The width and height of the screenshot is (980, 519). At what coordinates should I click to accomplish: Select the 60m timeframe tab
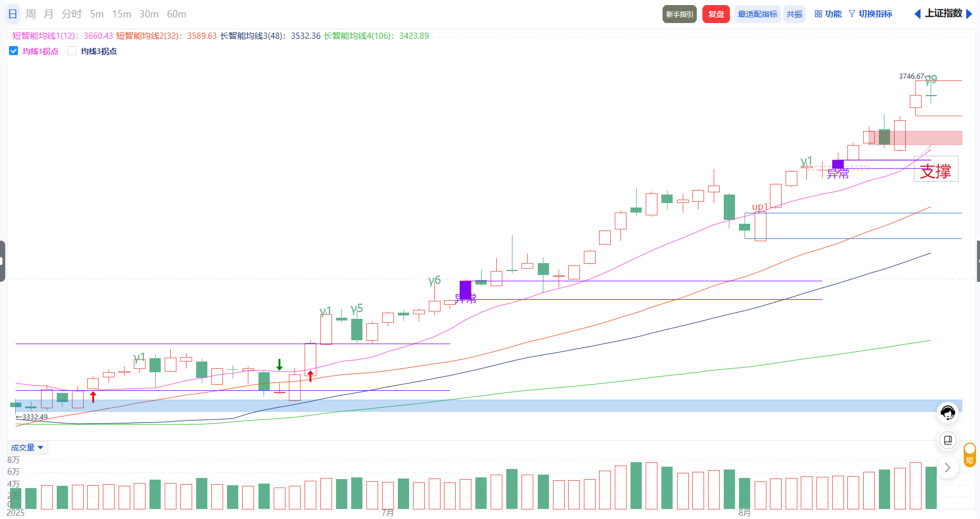tap(176, 14)
